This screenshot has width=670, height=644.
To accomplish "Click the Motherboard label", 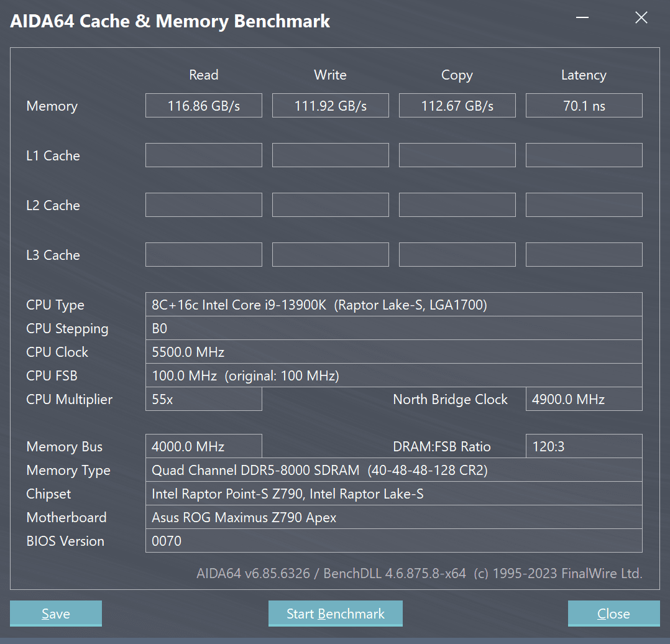I will (x=67, y=518).
